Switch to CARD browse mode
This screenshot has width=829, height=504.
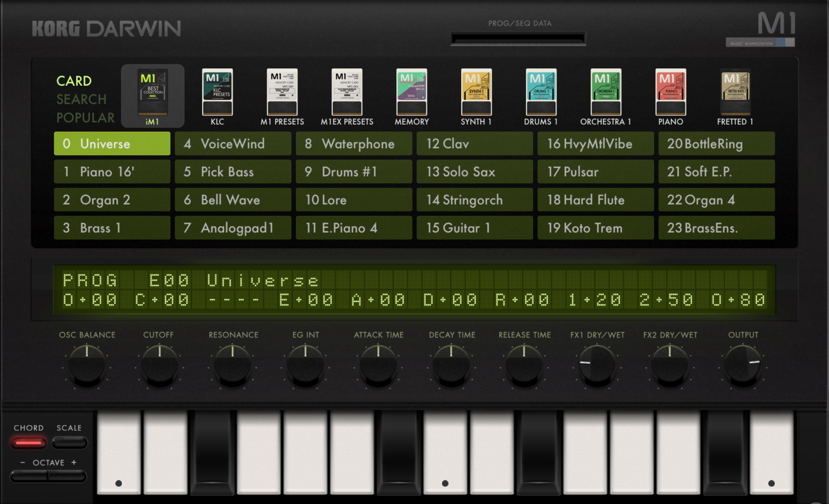pyautogui.click(x=74, y=81)
